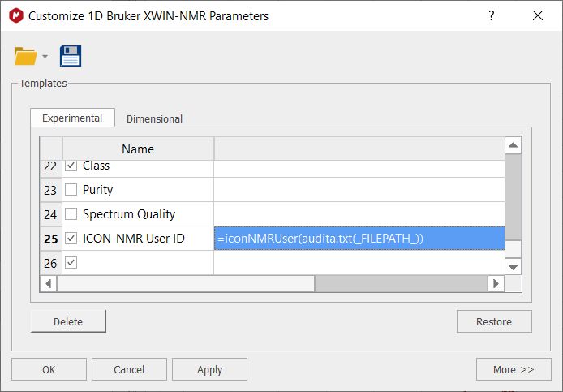This screenshot has width=563, height=392.
Task: Enable the Spectrum Quality checkbox
Action: [x=71, y=213]
